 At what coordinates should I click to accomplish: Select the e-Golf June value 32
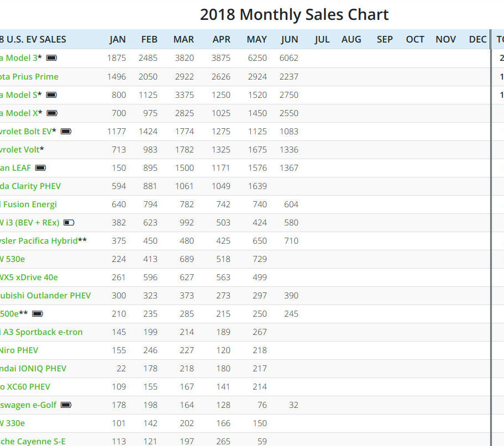pos(293,405)
